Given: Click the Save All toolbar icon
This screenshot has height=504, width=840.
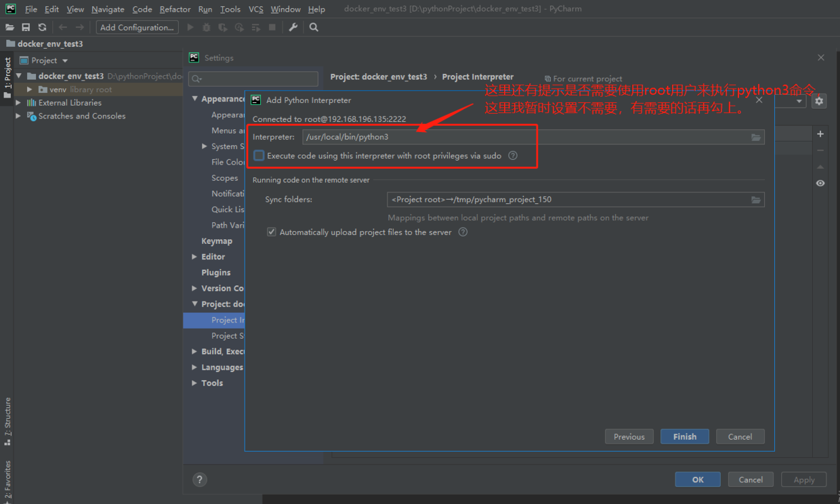Looking at the screenshot, I should coord(26,27).
